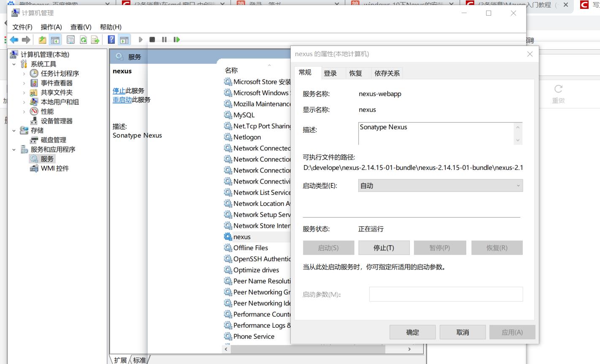600x364 pixels.
Task: Click the gray Forward arrow in toolbar
Action: point(26,40)
